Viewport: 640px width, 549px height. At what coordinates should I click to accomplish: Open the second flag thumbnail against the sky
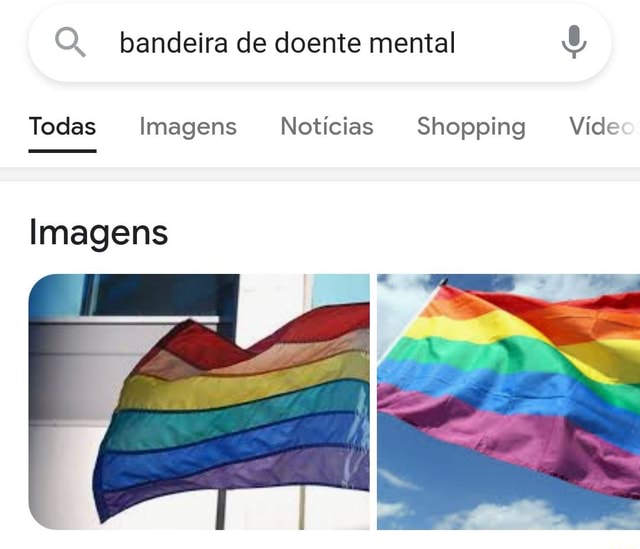[x=508, y=402]
